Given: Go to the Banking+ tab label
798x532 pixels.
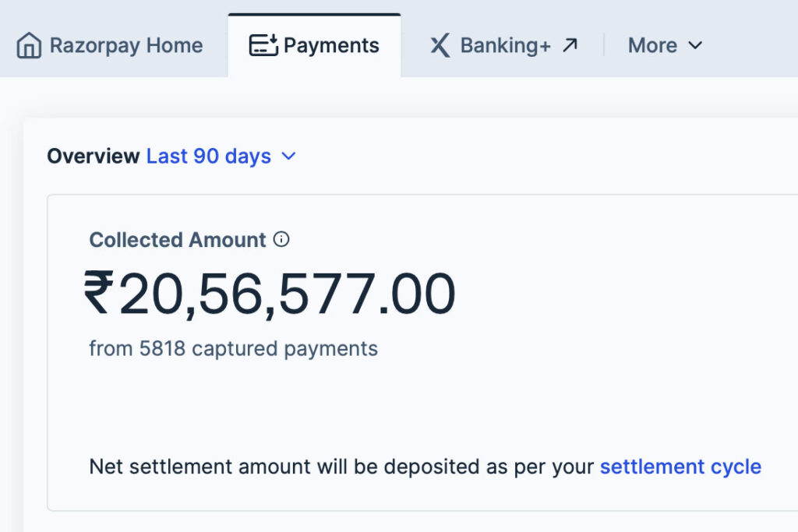Looking at the screenshot, I should pos(505,45).
